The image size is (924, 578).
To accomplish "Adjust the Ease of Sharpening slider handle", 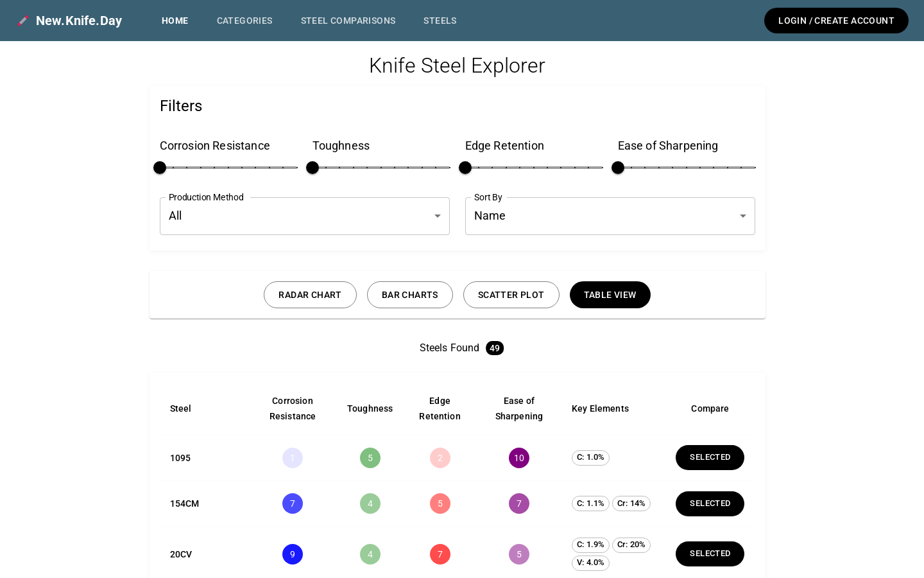I will [618, 168].
